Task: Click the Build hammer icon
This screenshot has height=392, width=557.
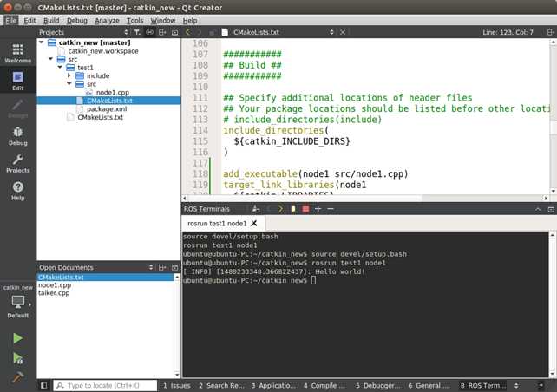Action: (x=17, y=376)
